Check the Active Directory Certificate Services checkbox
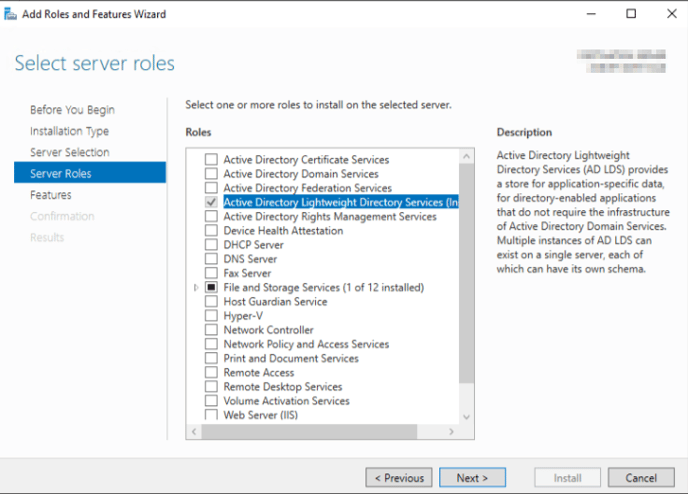Screen dimensions: 688x494 [211, 160]
